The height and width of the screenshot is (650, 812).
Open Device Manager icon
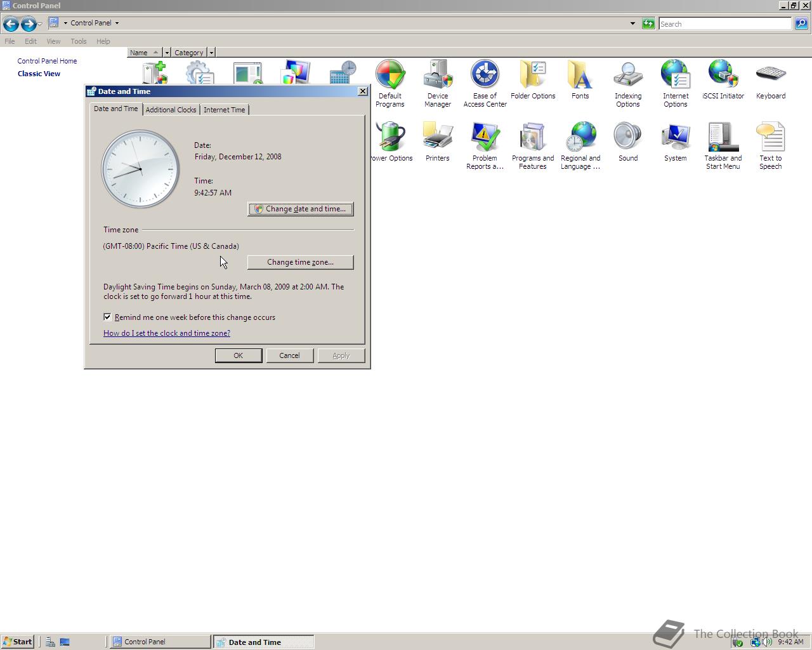click(x=437, y=83)
